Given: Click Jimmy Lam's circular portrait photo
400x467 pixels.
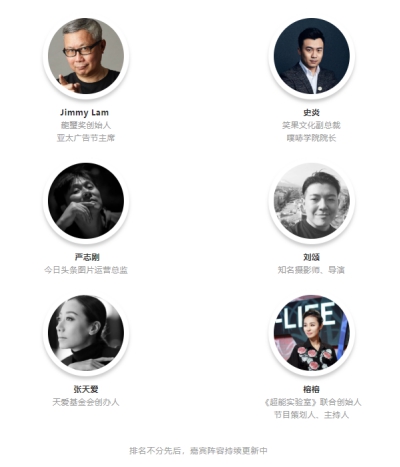Looking at the screenshot, I should (x=86, y=56).
